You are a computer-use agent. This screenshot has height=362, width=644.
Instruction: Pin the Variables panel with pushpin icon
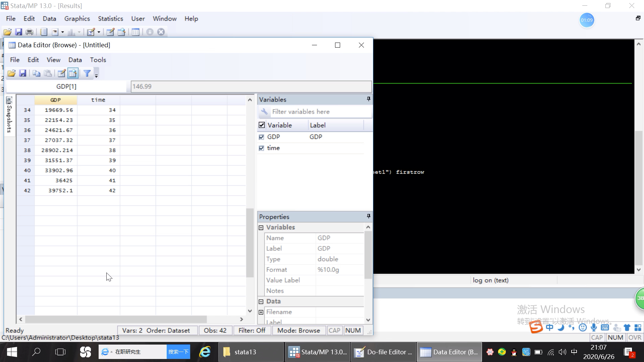[368, 99]
